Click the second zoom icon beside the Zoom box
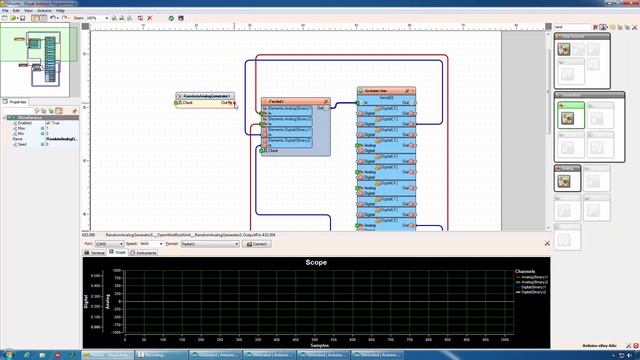Screen dimensions: 640x360 (122, 18)
